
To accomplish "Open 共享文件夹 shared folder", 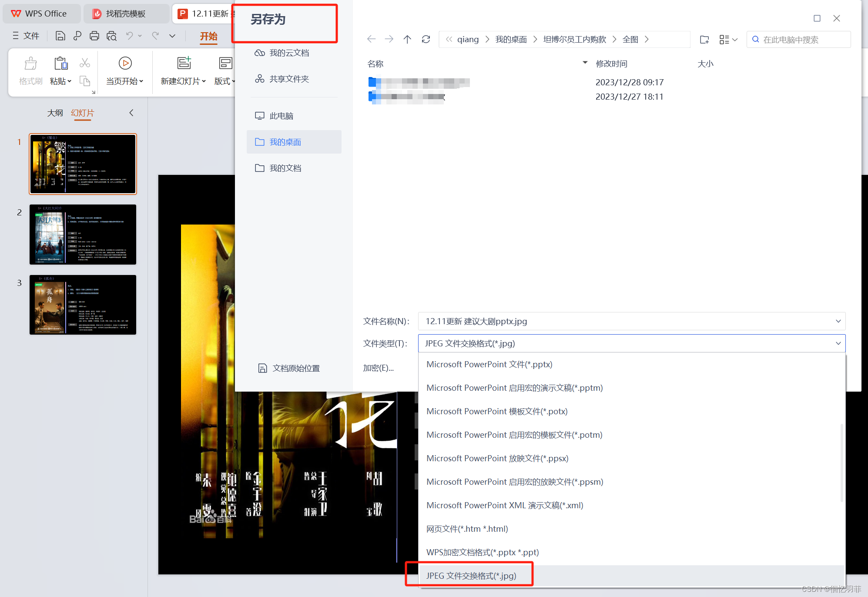I will [282, 79].
